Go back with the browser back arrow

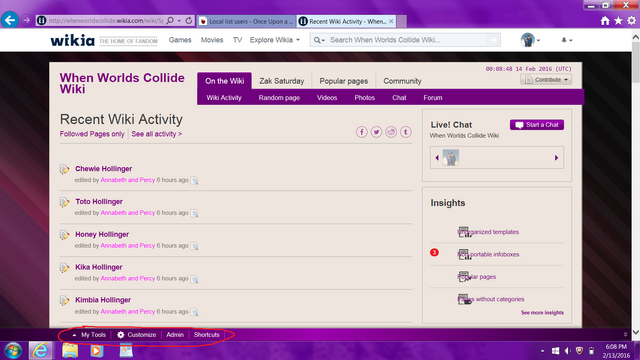9,20
